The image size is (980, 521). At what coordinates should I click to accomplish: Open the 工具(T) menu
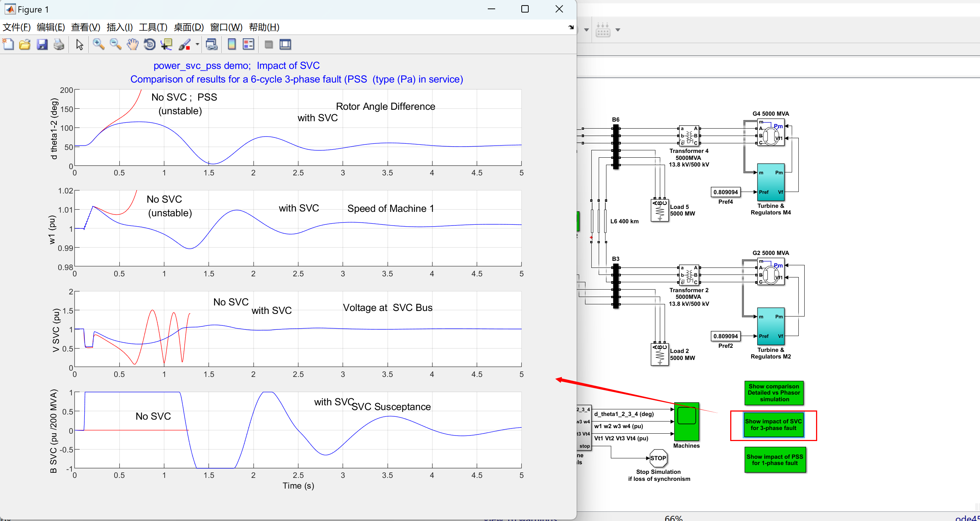(x=153, y=27)
